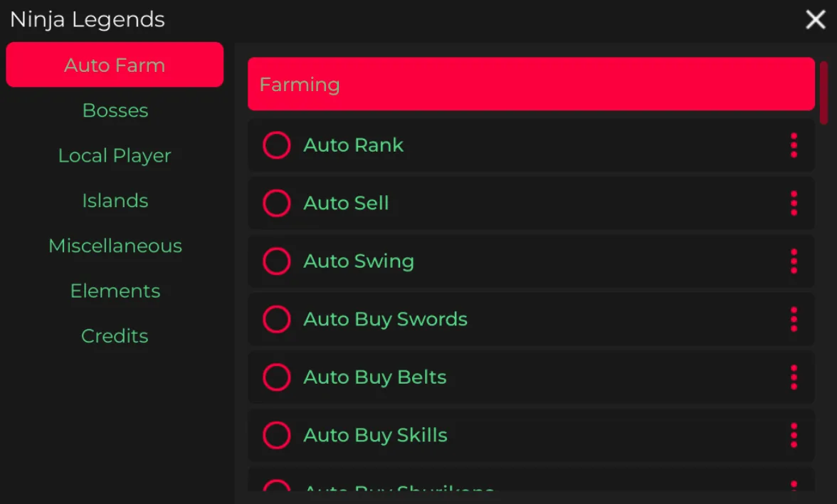Collapse the Farming section header
The height and width of the screenshot is (504, 837).
(531, 84)
